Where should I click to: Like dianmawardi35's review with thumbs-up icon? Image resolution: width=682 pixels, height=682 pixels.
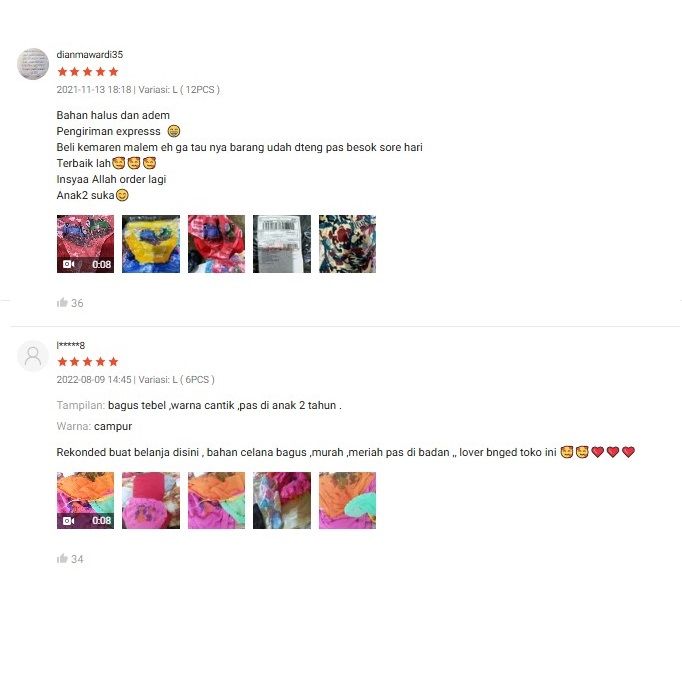pyautogui.click(x=62, y=302)
